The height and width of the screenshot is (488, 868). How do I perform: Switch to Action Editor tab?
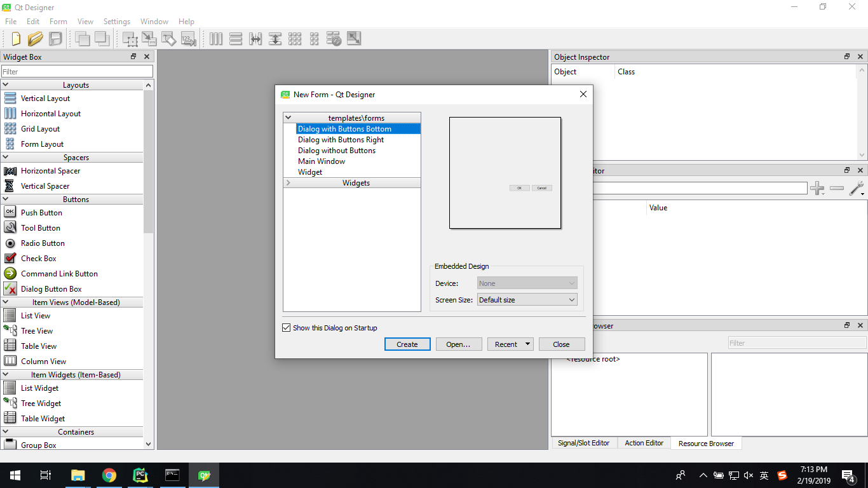pyautogui.click(x=644, y=443)
